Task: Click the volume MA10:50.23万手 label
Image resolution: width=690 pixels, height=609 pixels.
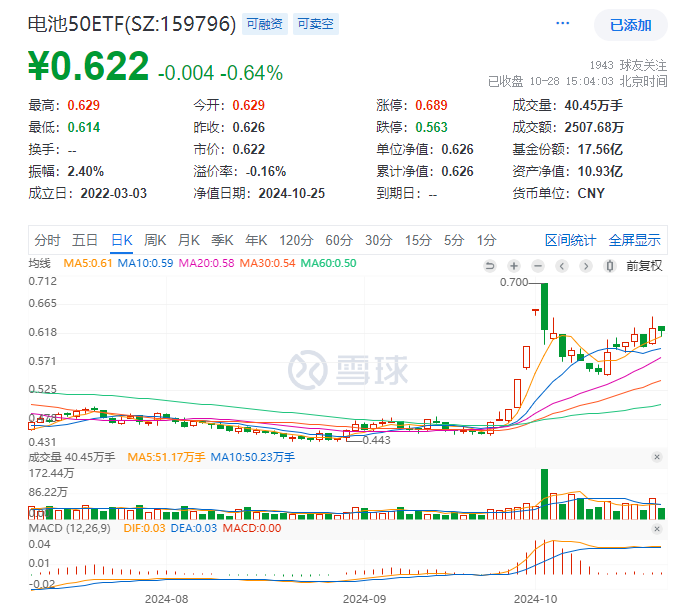Action: [252, 457]
